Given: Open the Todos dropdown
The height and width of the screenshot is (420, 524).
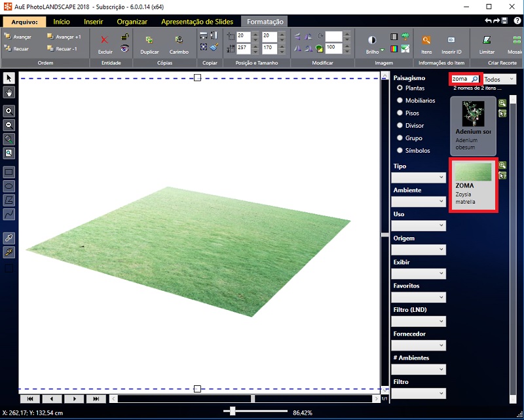Looking at the screenshot, I should point(499,79).
